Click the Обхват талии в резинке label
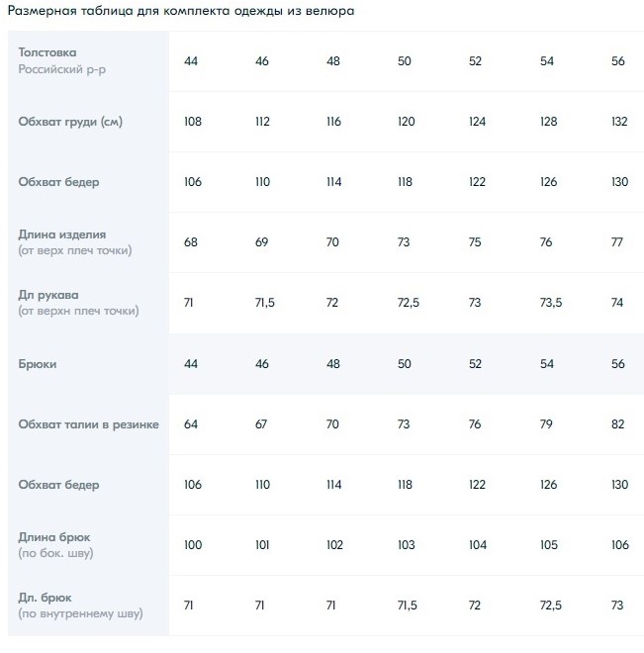 pyautogui.click(x=89, y=424)
